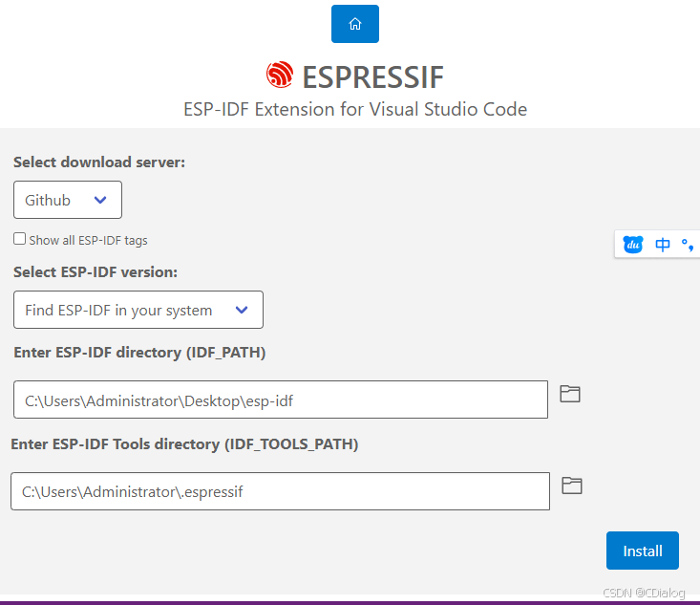This screenshot has height=605, width=700.
Task: Click the Enter ESP-IDF directory (IDF_PATH) label
Action: 139,352
